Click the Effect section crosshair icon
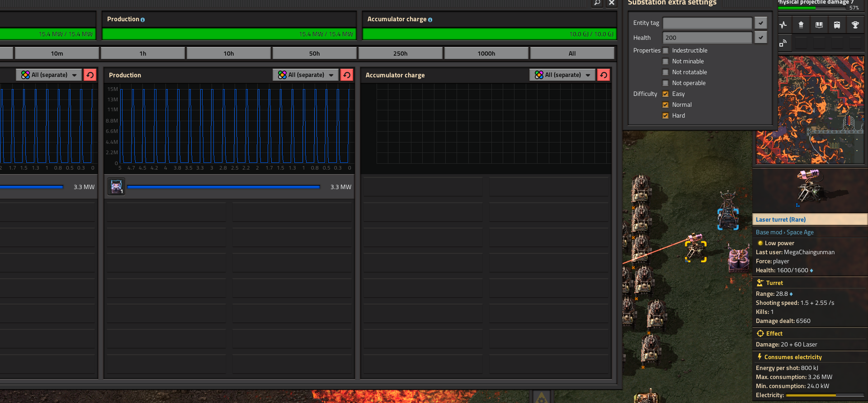The height and width of the screenshot is (403, 868). point(760,333)
